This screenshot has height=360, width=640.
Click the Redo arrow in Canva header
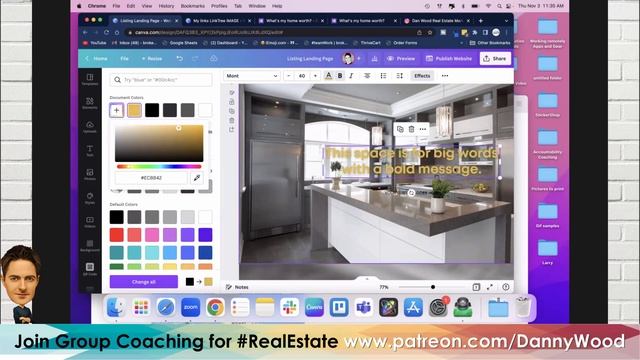(x=196, y=58)
